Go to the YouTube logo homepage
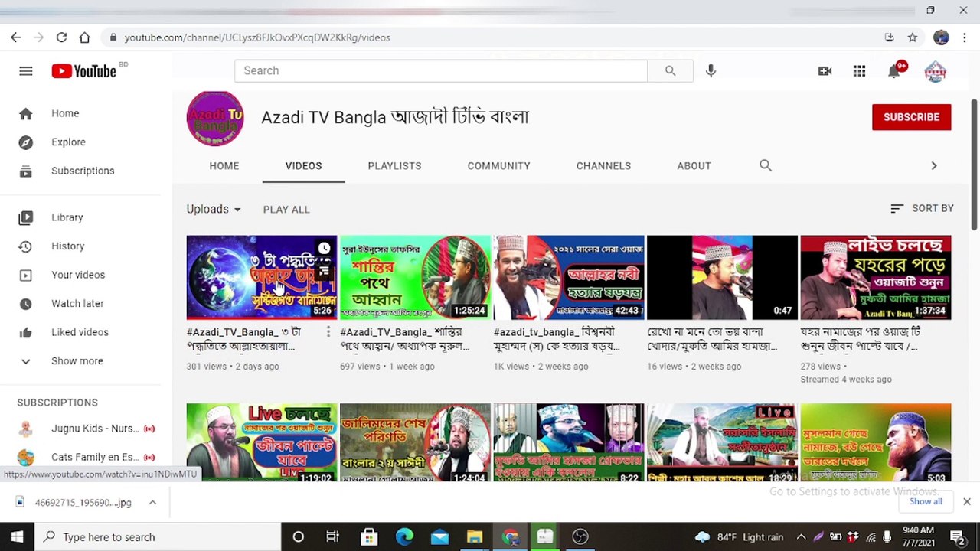980x551 pixels. tap(84, 71)
